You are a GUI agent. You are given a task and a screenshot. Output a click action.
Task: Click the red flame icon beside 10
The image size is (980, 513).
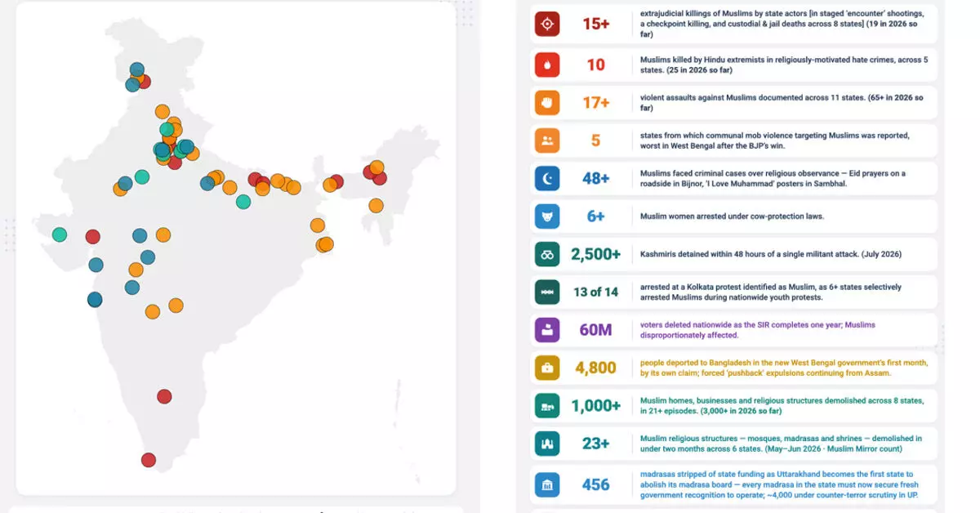[547, 65]
